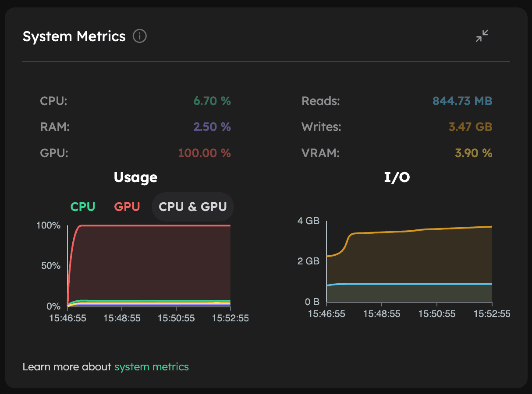Click the 15:52:55 timestamp on the I/O axis
The height and width of the screenshot is (394, 532).
492,314
